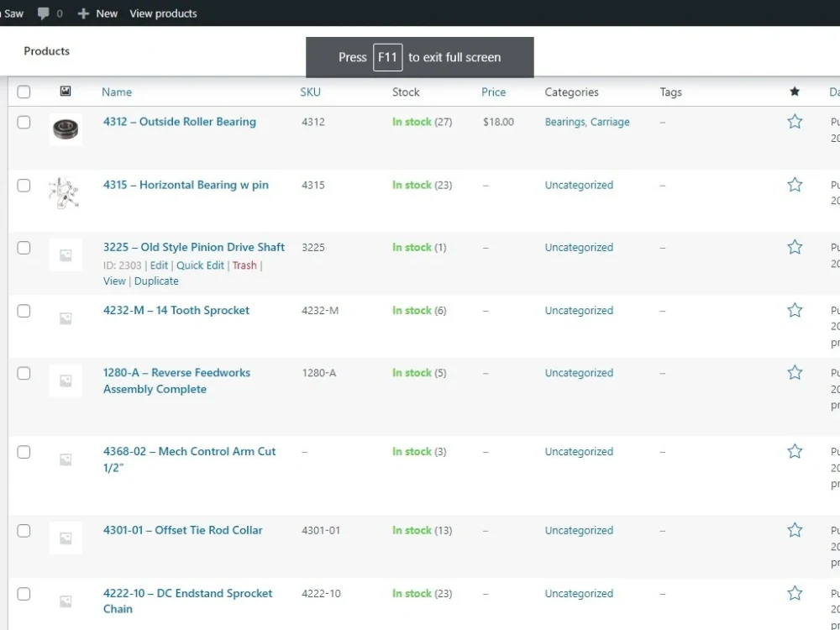Open the New menu in admin bar
The height and width of the screenshot is (630, 840).
point(97,13)
